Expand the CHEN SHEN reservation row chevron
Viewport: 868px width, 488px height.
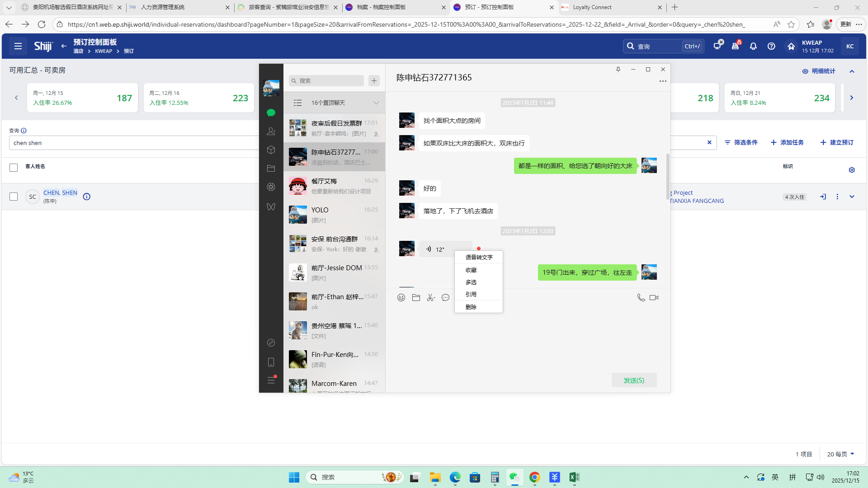pos(852,197)
